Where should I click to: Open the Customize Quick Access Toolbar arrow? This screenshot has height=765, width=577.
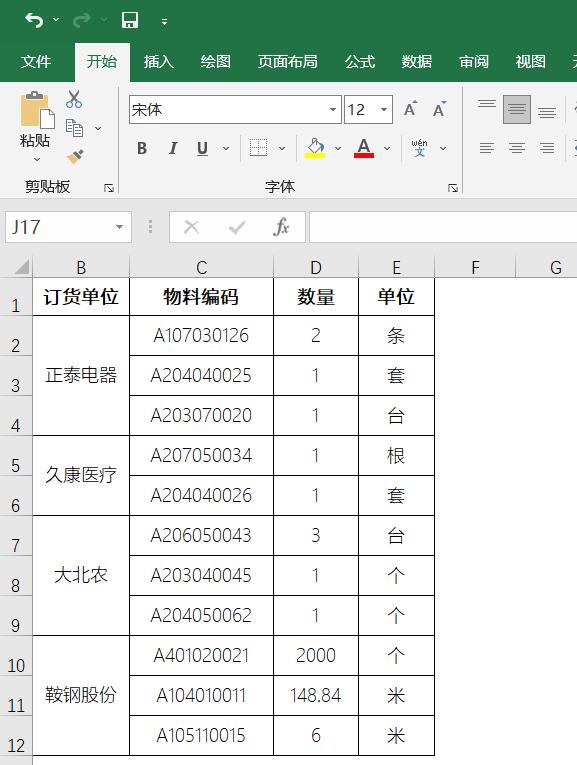(x=164, y=21)
